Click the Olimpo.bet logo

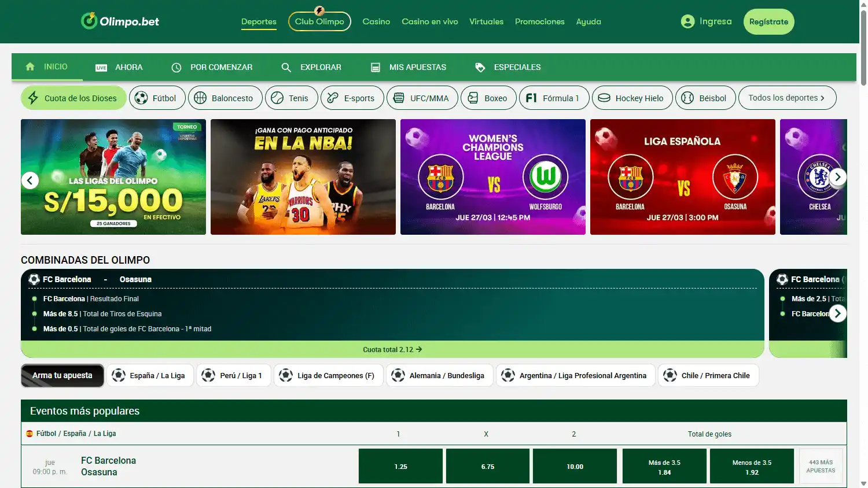[x=120, y=21]
